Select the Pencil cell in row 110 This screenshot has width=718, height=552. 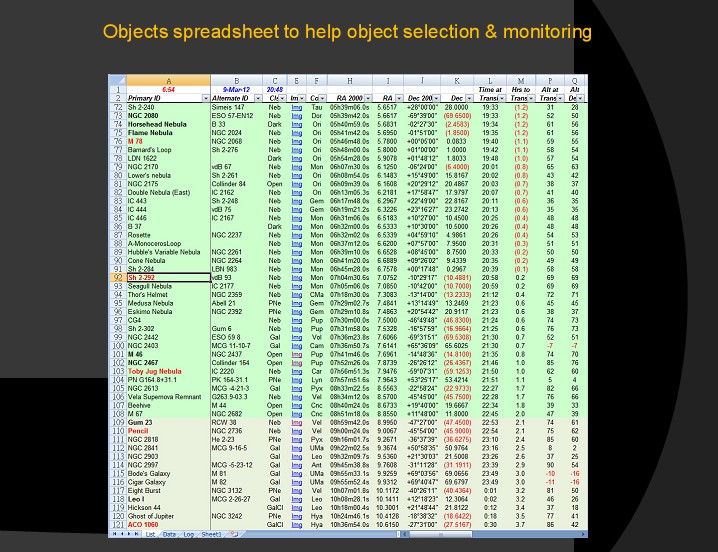pyautogui.click(x=168, y=431)
